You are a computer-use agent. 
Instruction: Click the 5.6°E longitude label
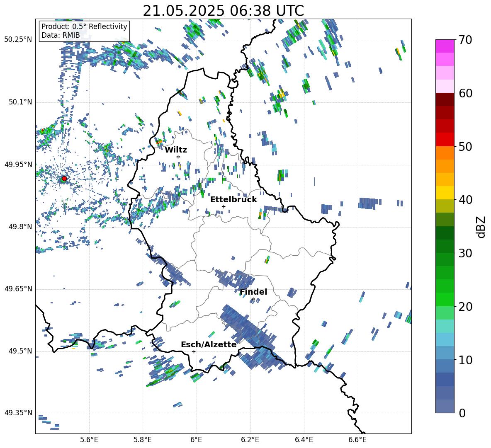(x=89, y=440)
